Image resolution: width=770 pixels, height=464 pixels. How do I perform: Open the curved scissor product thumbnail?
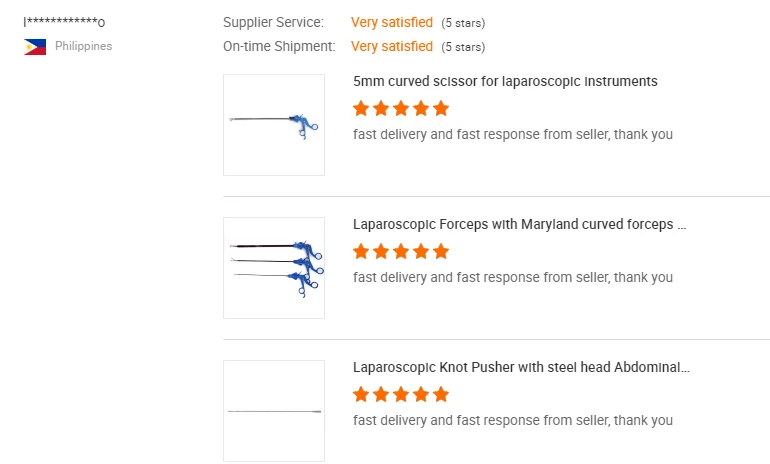click(x=274, y=125)
